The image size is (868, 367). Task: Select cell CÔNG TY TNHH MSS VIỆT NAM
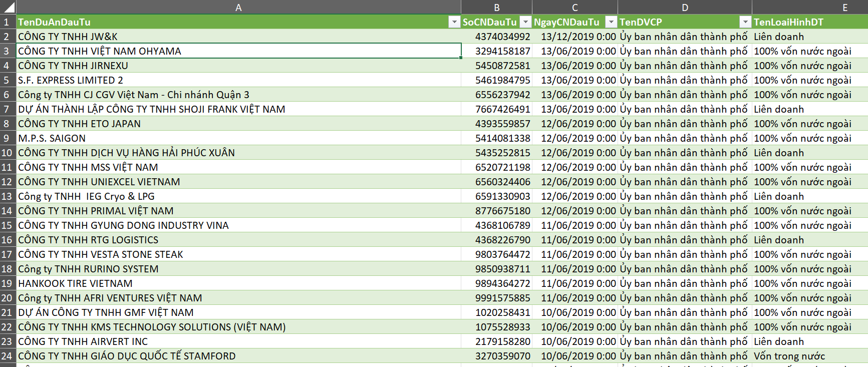(238, 167)
